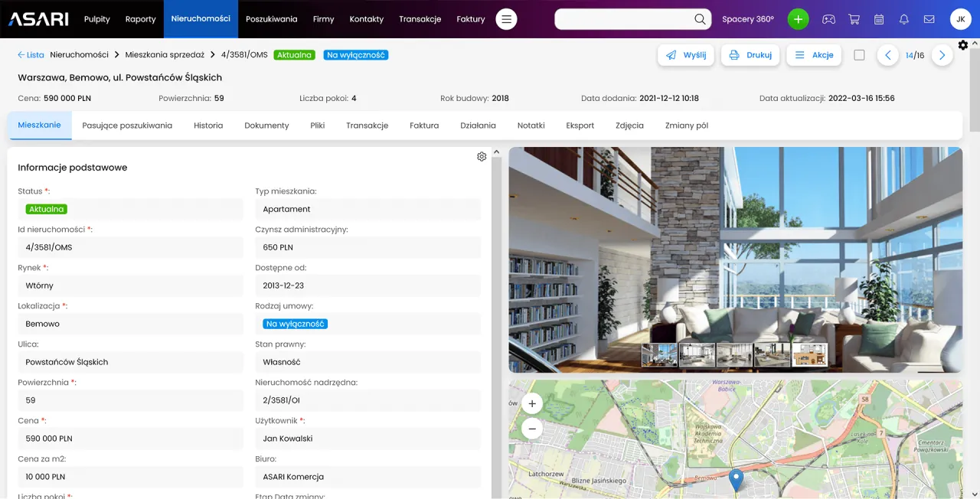
Task: Check notifications via the bell icon
Action: coord(903,19)
